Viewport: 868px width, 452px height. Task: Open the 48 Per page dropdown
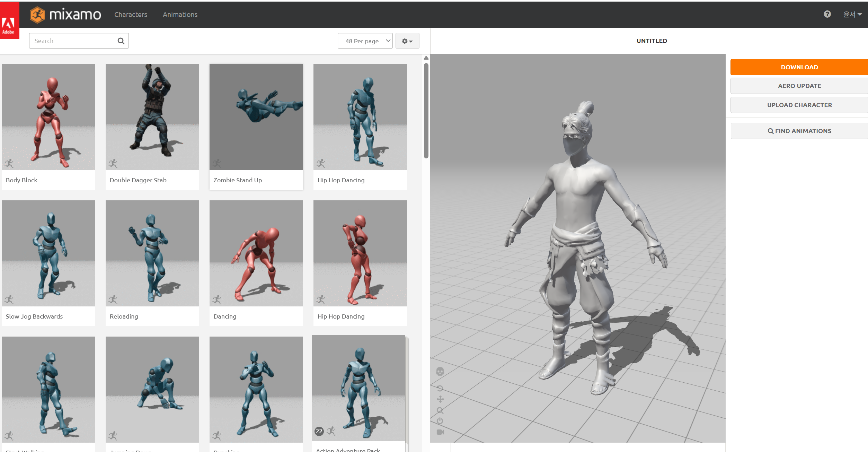(365, 41)
